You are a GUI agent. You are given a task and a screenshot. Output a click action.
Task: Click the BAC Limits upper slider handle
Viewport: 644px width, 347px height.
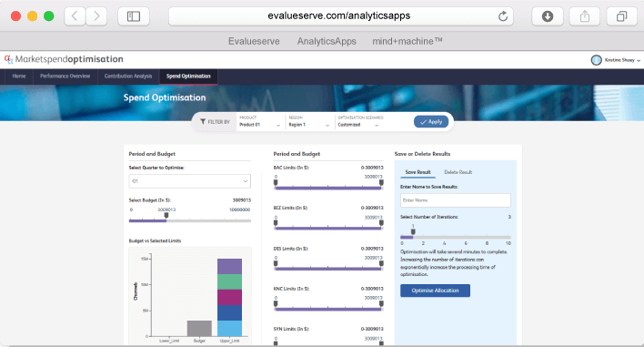(381, 182)
